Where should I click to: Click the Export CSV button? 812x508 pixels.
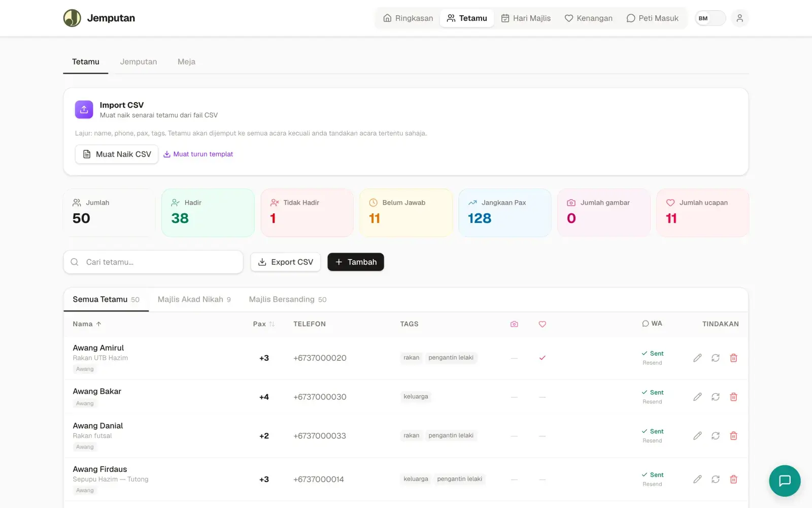click(286, 262)
